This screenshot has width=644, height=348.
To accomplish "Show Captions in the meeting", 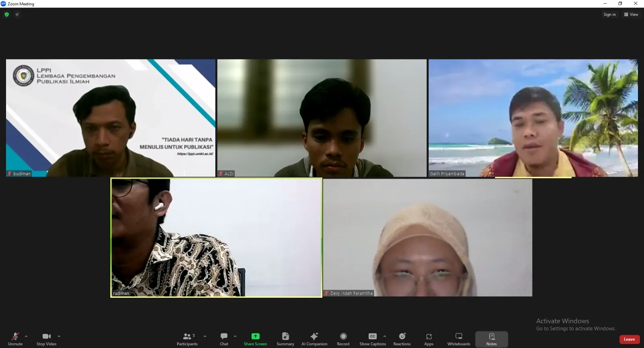I will tap(373, 339).
